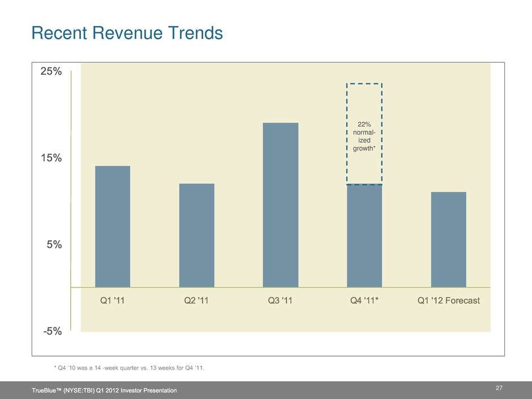
Task: Click the tallest bar for Q3 '11
Action: pos(280,205)
